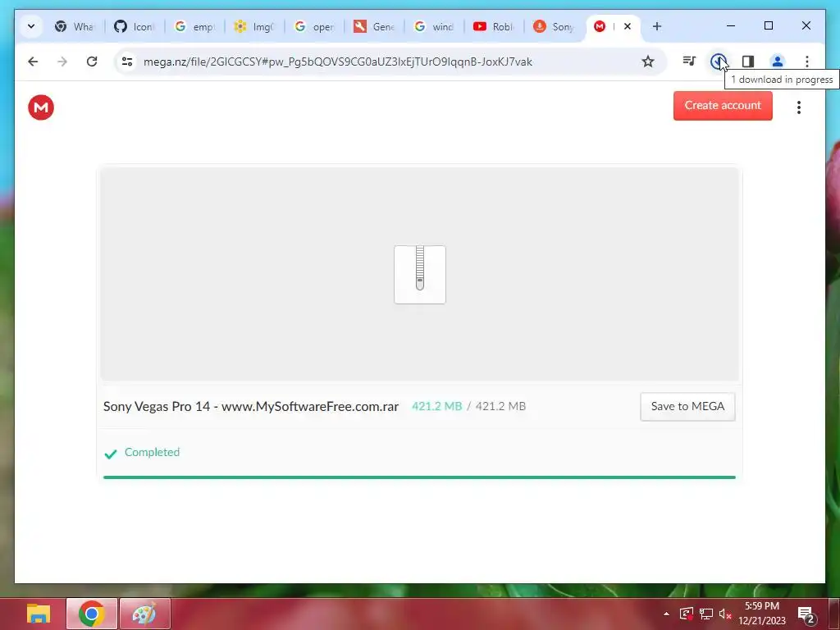Switch to the Google 'oper' tab
This screenshot has height=630, width=840.
(x=314, y=26)
